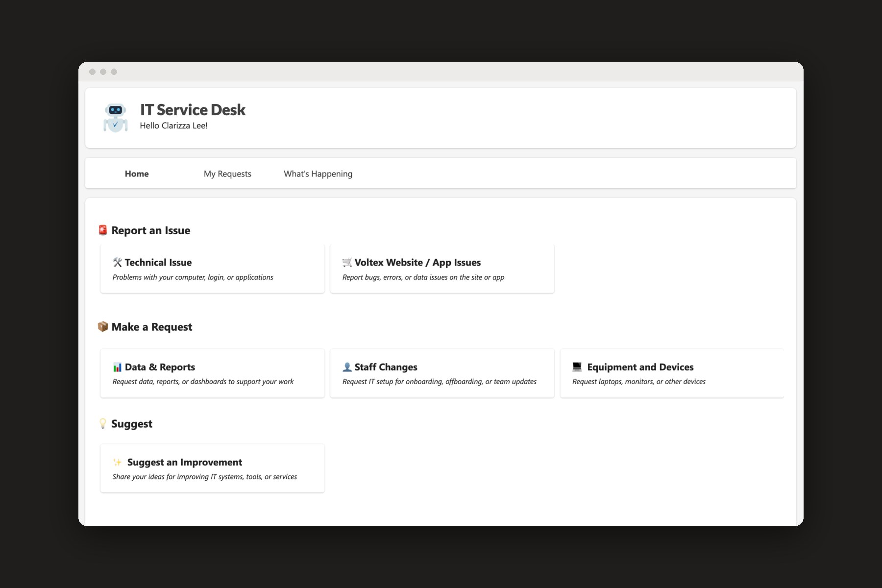The height and width of the screenshot is (588, 882).
Task: Click the shopping cart icon on Voltex card
Action: tap(347, 263)
